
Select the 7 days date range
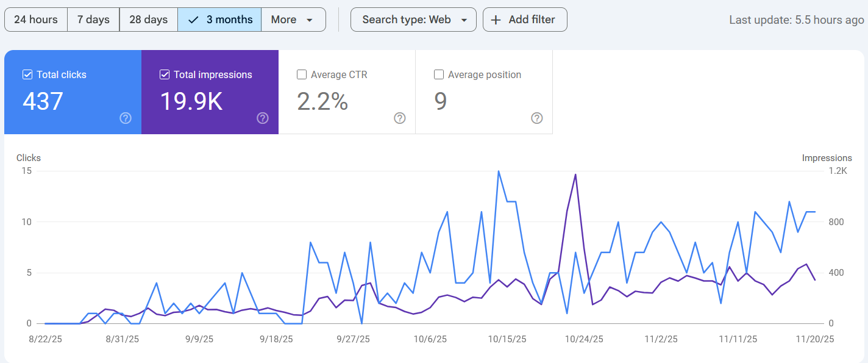(93, 19)
